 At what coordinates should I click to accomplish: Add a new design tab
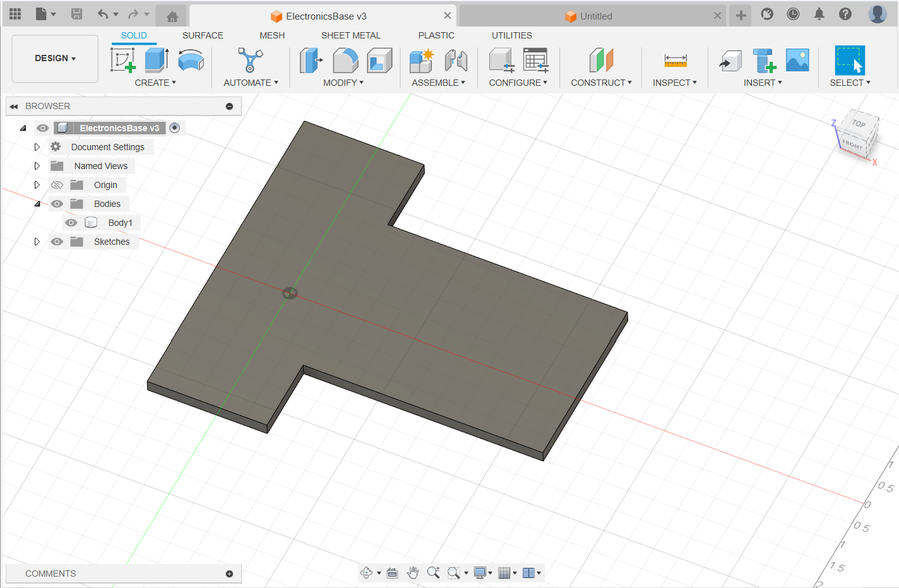[741, 15]
